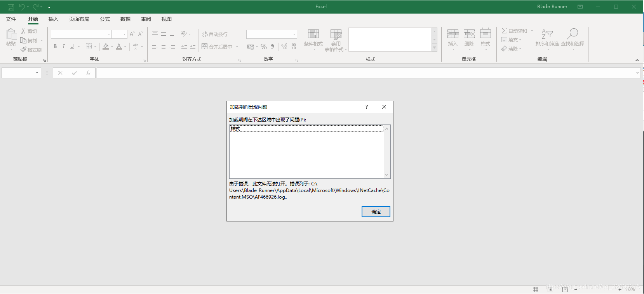Collapse the ribbon with chevron
The image size is (644, 294).
pyautogui.click(x=637, y=60)
